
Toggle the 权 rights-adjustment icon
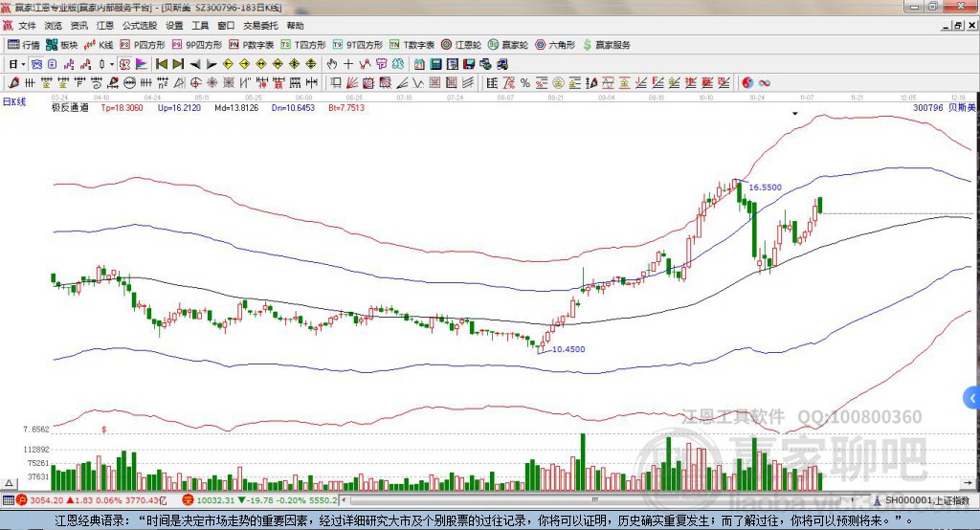124,64
